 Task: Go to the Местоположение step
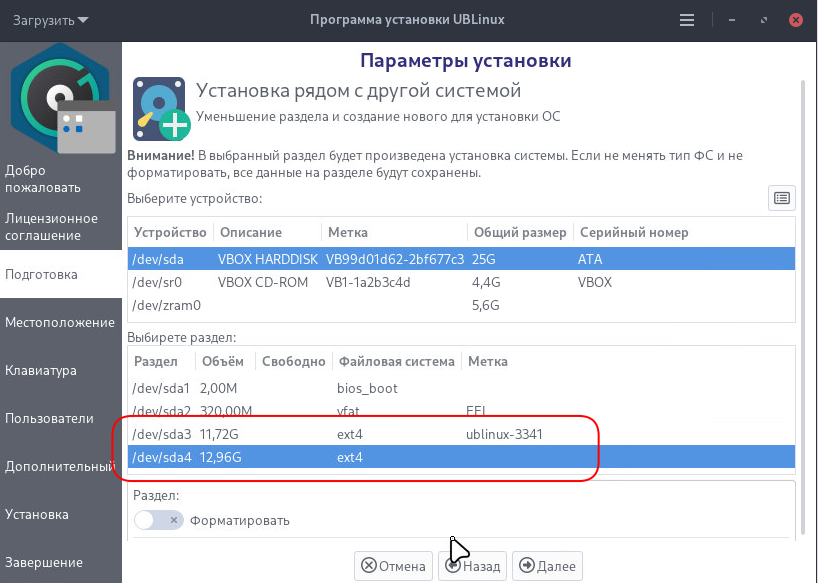[x=60, y=322]
